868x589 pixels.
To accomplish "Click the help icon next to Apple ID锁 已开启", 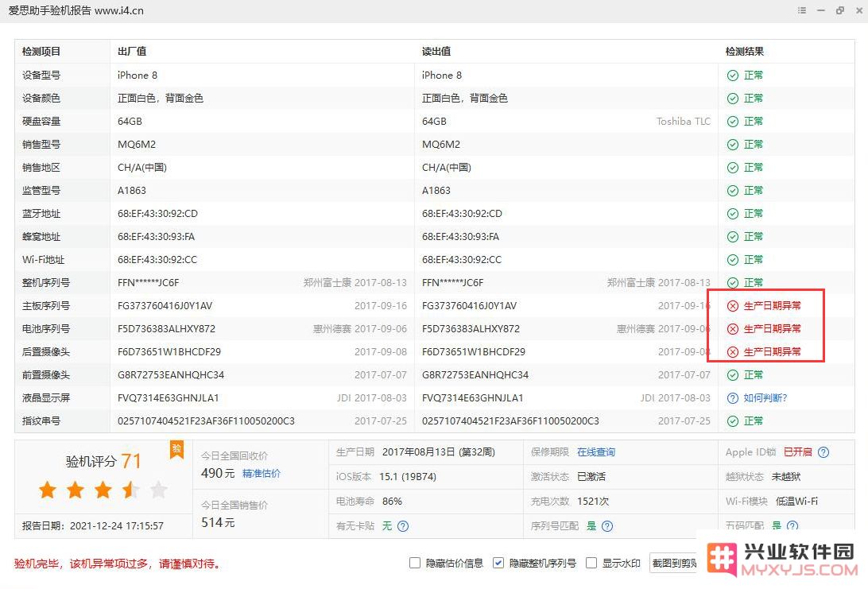I will 823,452.
